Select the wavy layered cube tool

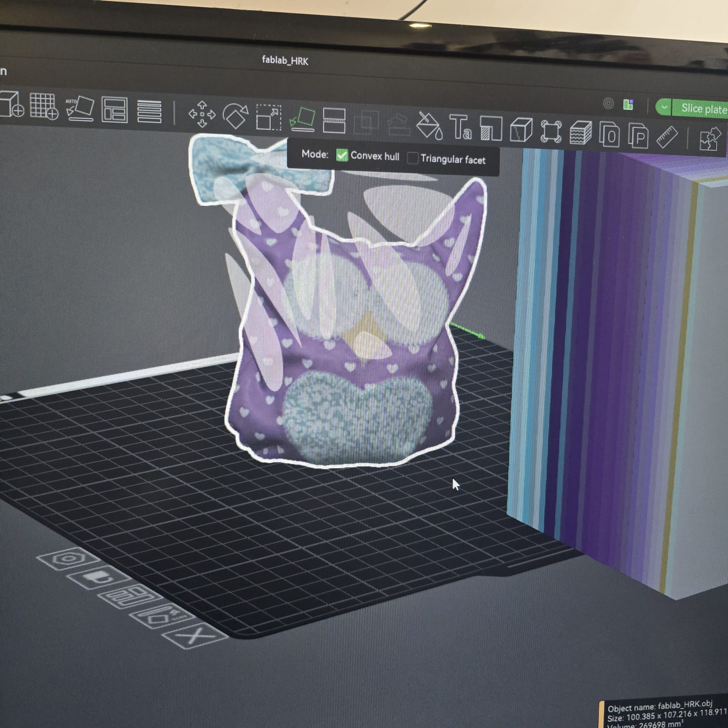click(580, 133)
